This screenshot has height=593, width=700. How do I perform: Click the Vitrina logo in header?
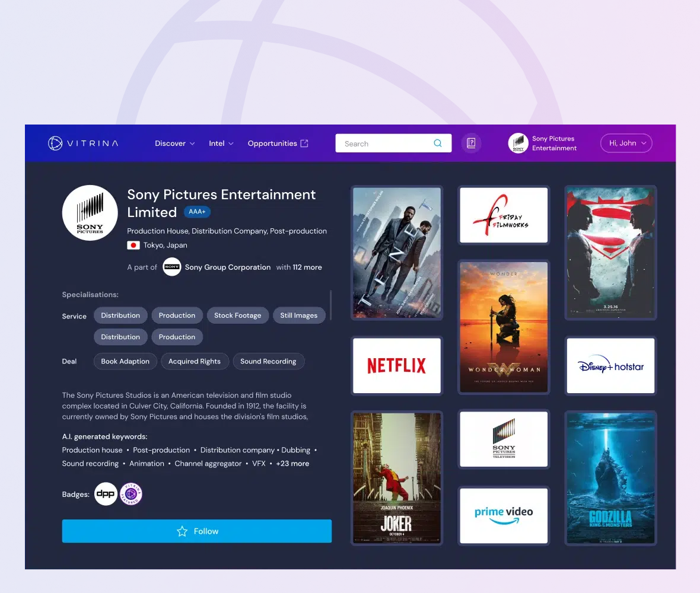coord(83,144)
